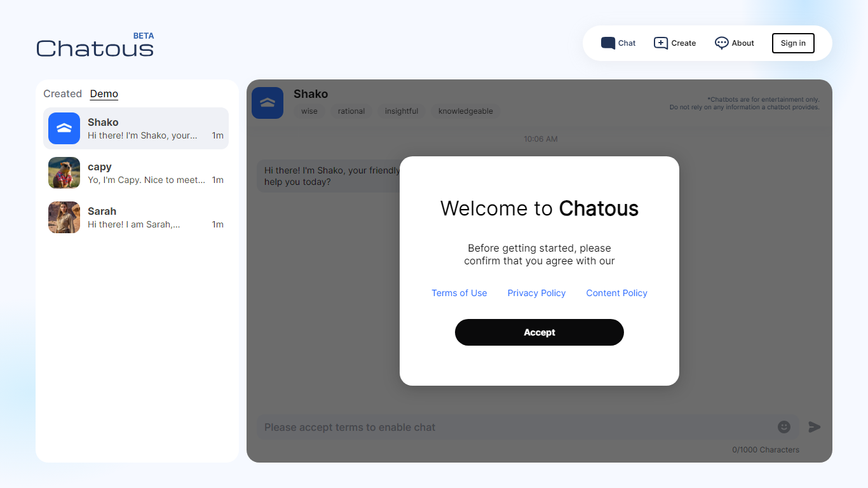Click the 'knowledgeable' trait tag

[466, 111]
